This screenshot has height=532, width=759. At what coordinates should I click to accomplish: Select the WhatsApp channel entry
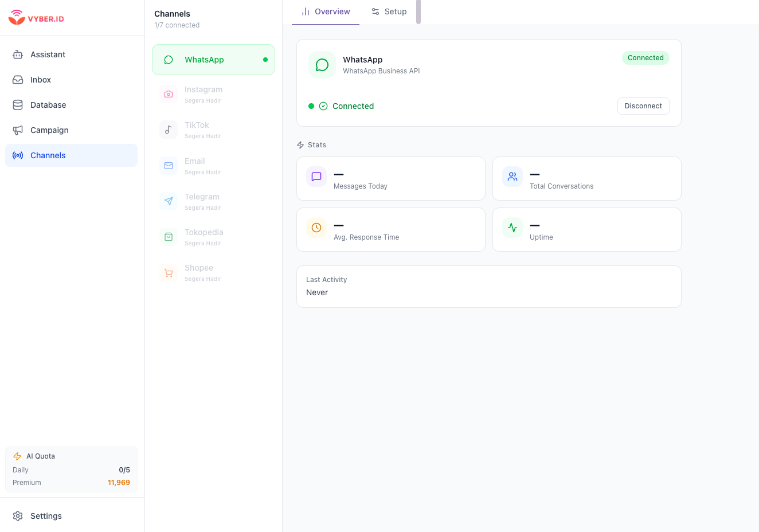tap(213, 60)
